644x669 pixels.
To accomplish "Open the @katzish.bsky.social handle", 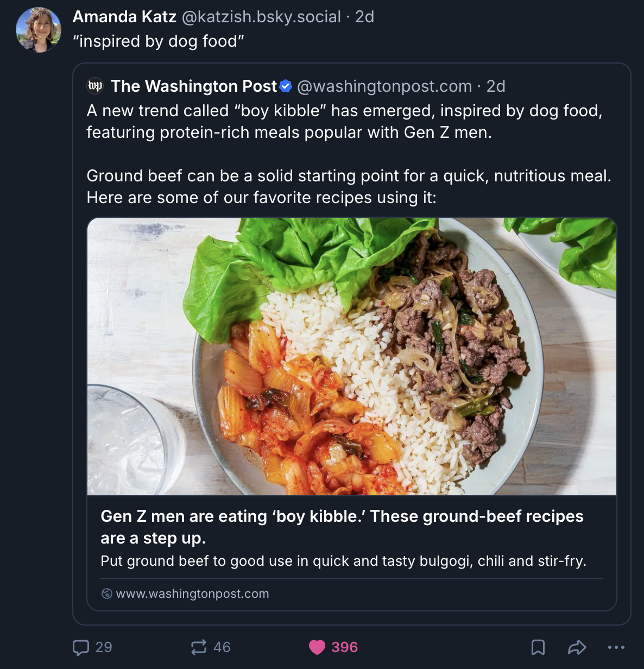I will pos(261,17).
